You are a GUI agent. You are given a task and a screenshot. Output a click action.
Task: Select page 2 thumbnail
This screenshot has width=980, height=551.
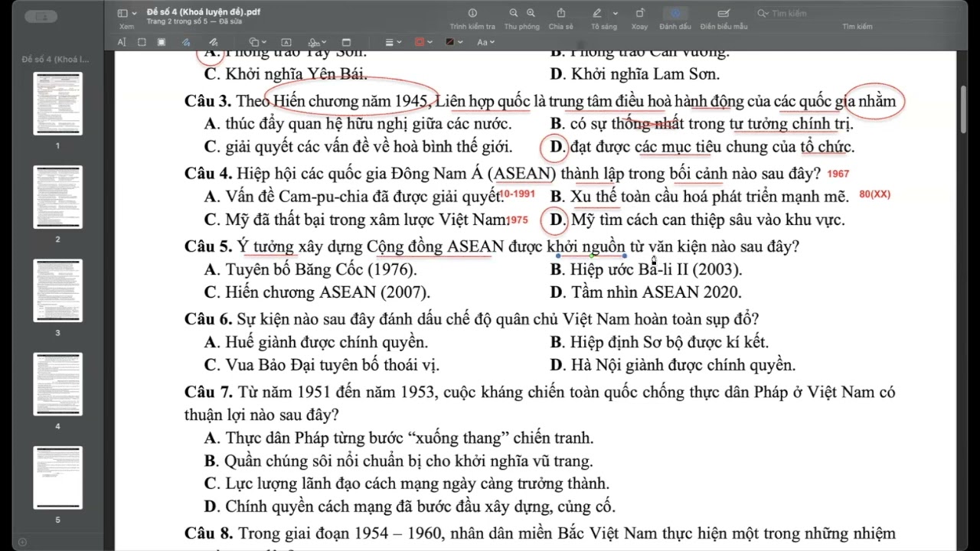pyautogui.click(x=57, y=197)
